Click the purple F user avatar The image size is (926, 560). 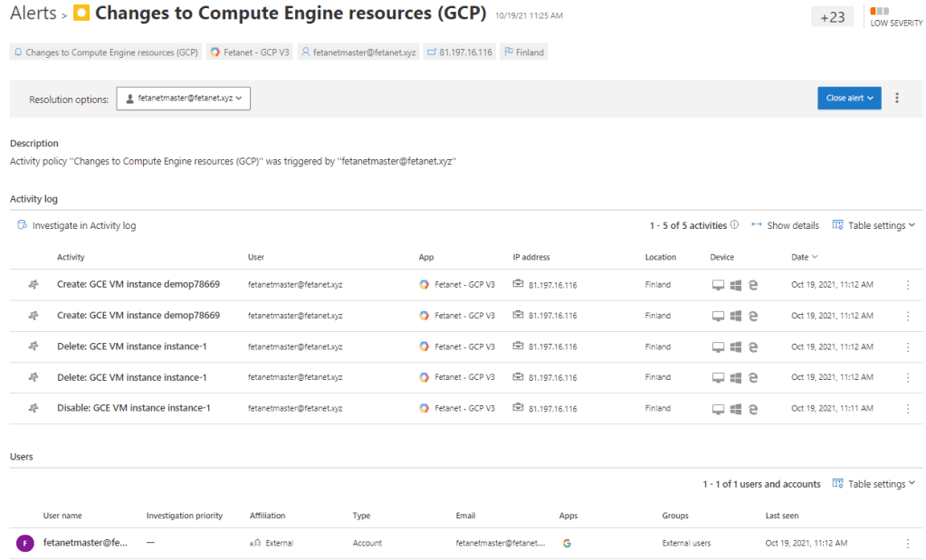tap(25, 544)
